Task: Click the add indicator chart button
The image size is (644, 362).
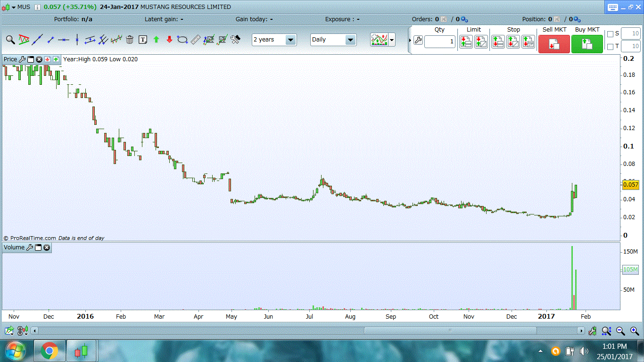Action: (x=379, y=40)
